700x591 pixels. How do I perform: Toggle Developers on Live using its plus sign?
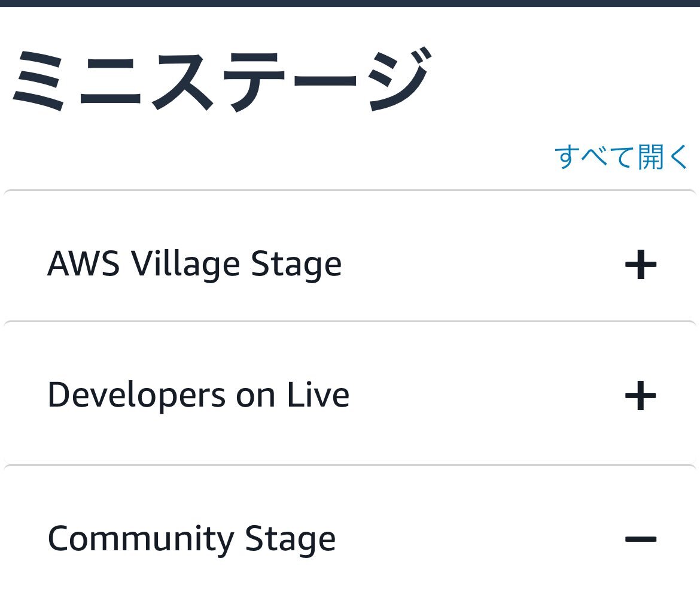(x=640, y=396)
